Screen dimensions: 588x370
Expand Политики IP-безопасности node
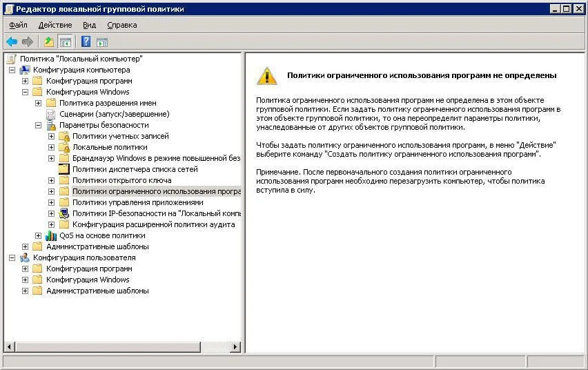[51, 213]
